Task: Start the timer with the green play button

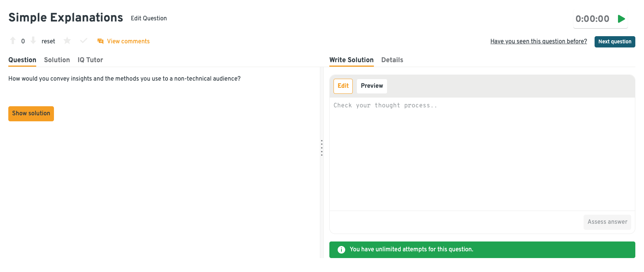Action: click(621, 19)
